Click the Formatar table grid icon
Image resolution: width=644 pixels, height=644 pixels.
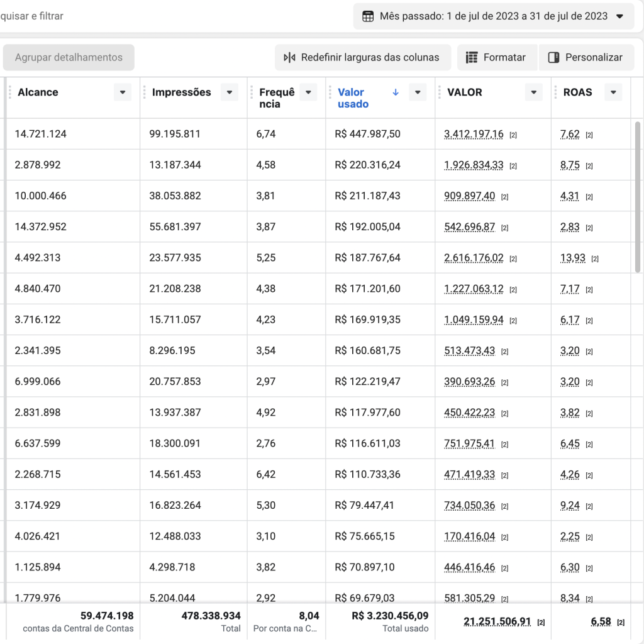(472, 57)
